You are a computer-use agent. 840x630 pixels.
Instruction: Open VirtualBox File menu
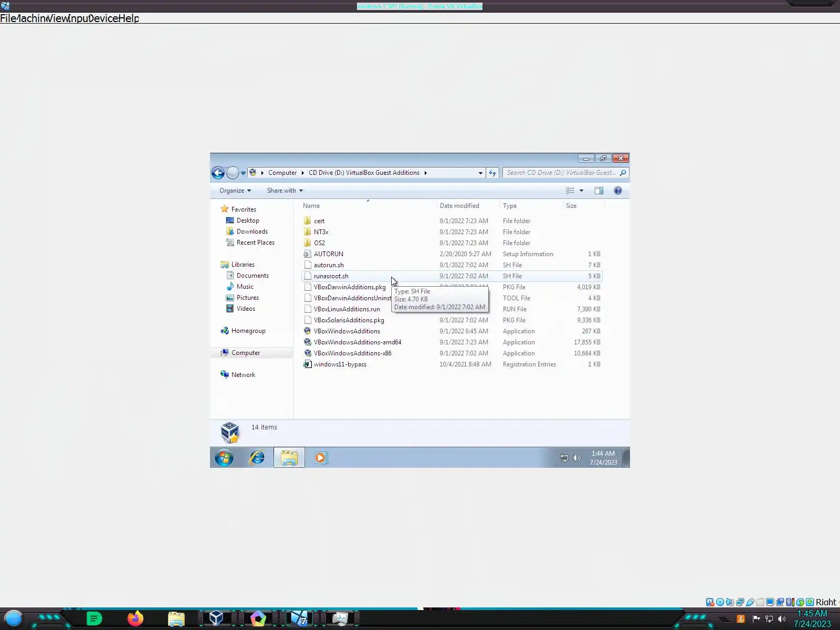(x=8, y=18)
